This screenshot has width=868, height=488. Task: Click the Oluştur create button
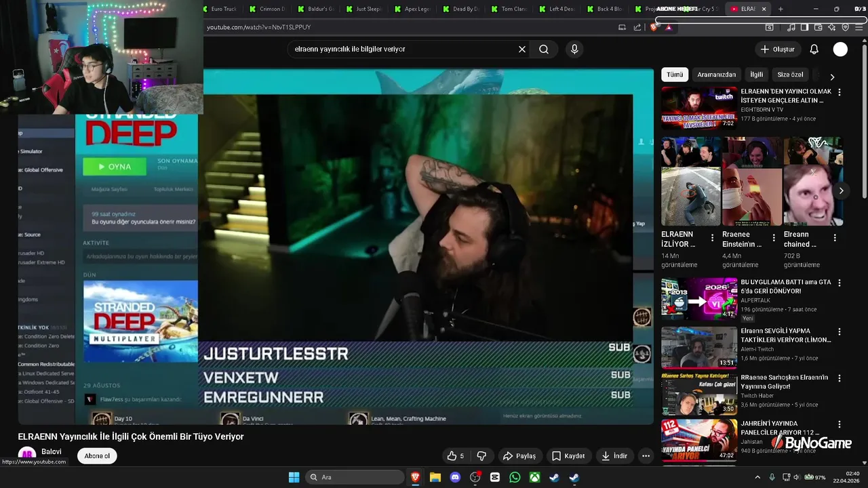[777, 49]
